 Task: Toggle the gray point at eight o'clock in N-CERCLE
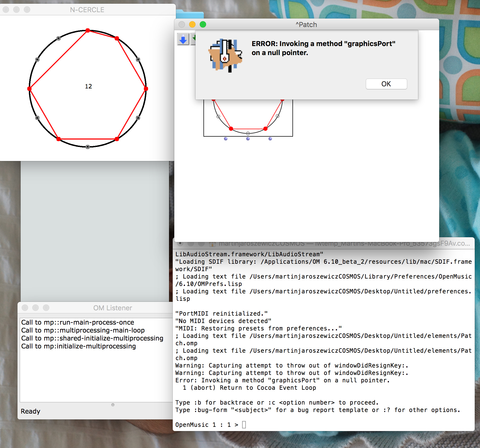(37, 118)
